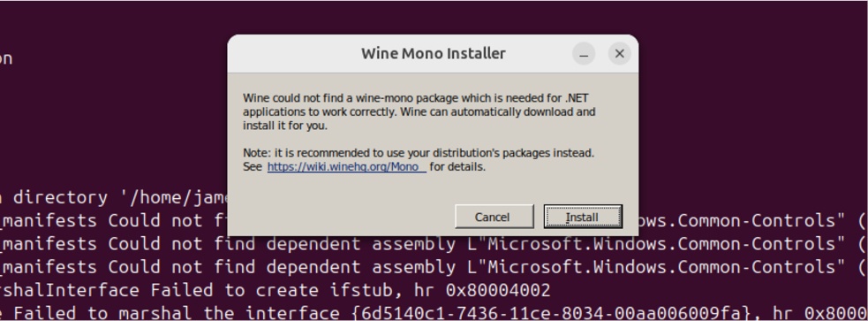The width and height of the screenshot is (868, 321).
Task: Minimize the Wine Mono Installer dialog
Action: [584, 54]
